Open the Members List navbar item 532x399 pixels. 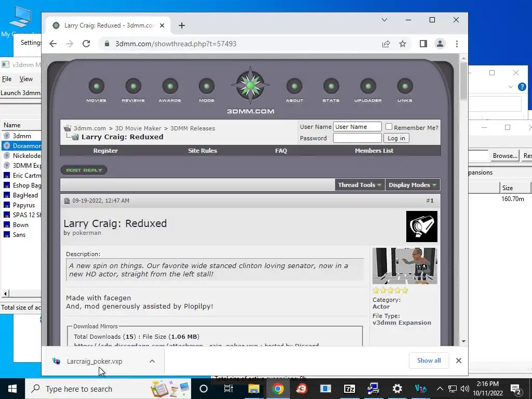(x=374, y=151)
